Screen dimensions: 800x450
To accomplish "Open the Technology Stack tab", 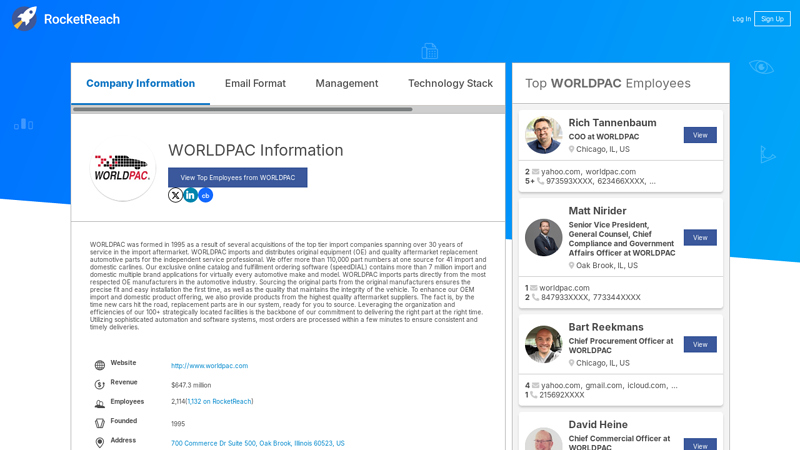I will [x=450, y=83].
